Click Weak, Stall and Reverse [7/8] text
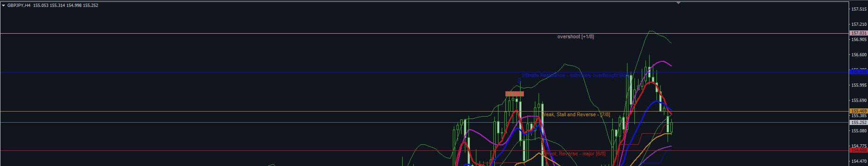 click(576, 114)
